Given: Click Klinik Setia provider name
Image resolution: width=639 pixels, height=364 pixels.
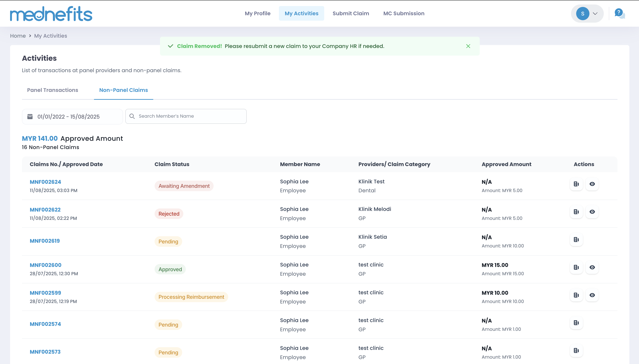Looking at the screenshot, I should pos(372,237).
